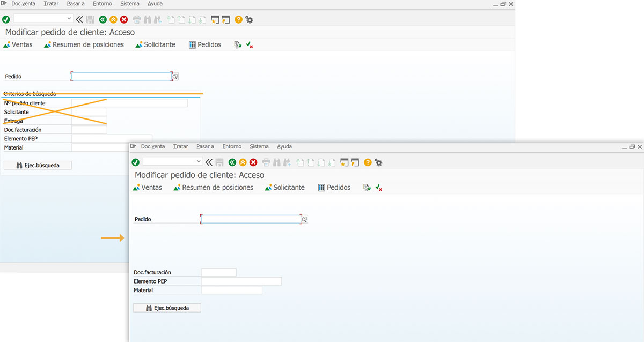Click the Doc.facturación field in the front window
The height and width of the screenshot is (342, 644).
pos(218,273)
